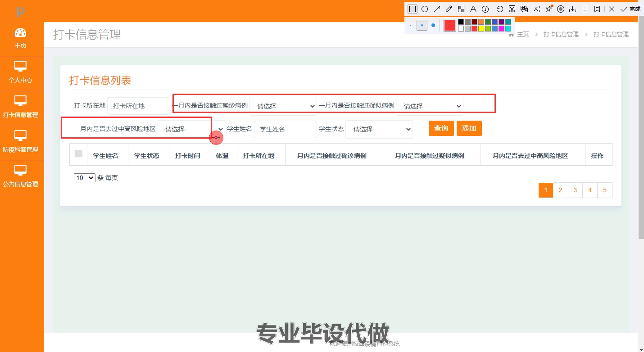
Task: Select the mosaic blur tool
Action: pos(461,9)
